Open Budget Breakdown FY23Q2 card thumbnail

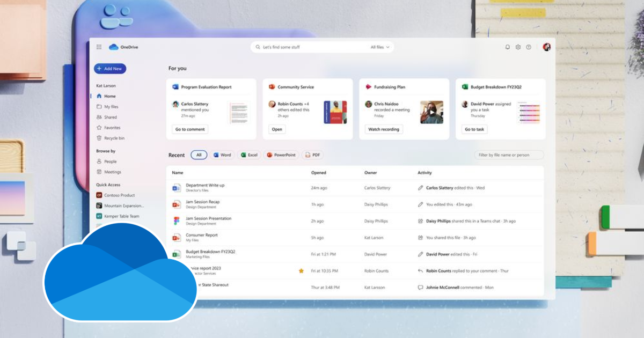[528, 113]
